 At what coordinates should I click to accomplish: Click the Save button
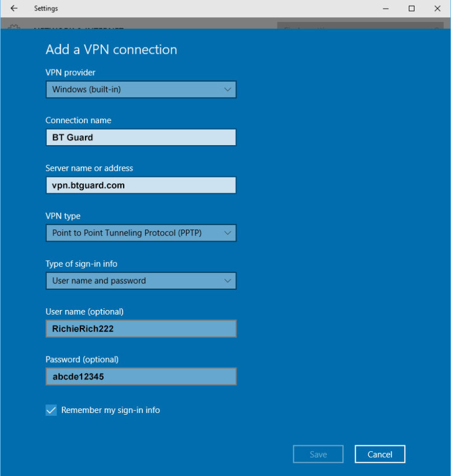318,454
